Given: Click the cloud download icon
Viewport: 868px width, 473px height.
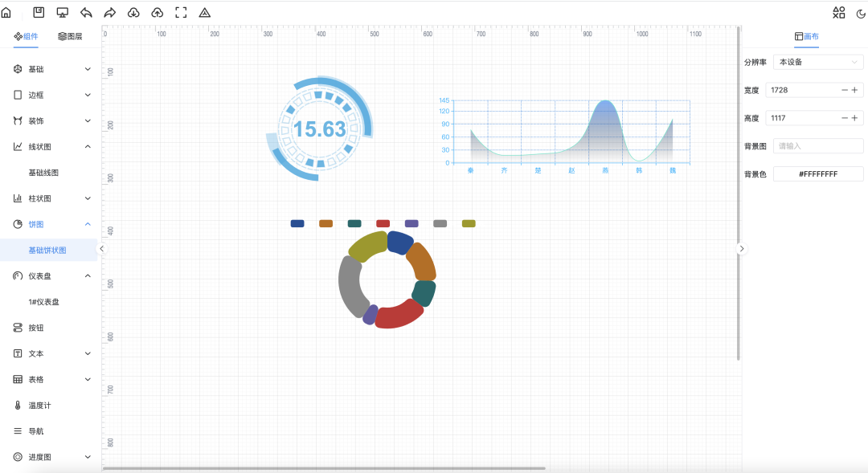Looking at the screenshot, I should (x=133, y=12).
